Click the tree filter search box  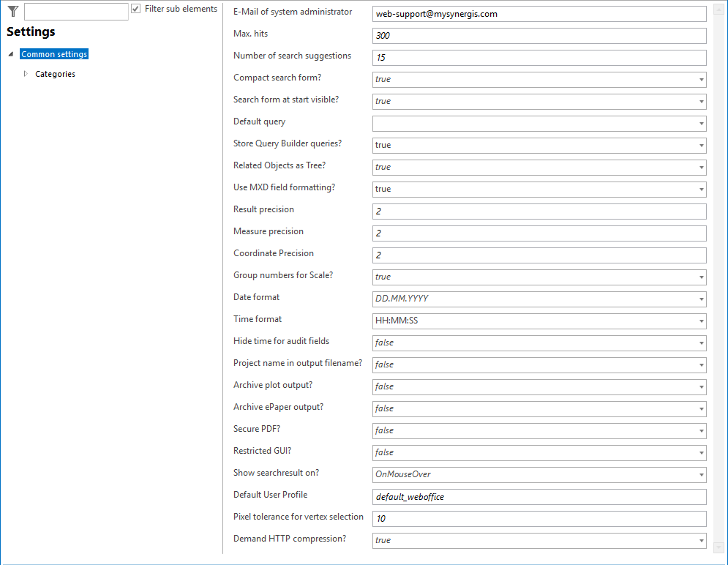75,11
